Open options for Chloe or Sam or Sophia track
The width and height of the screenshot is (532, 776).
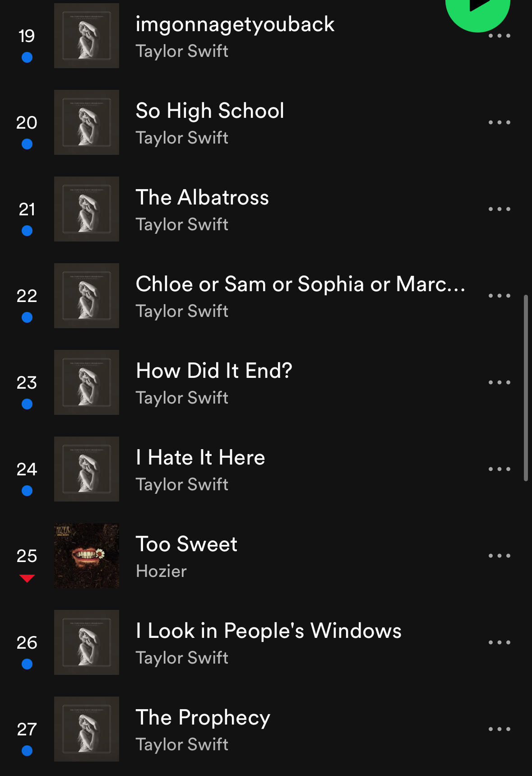point(500,296)
